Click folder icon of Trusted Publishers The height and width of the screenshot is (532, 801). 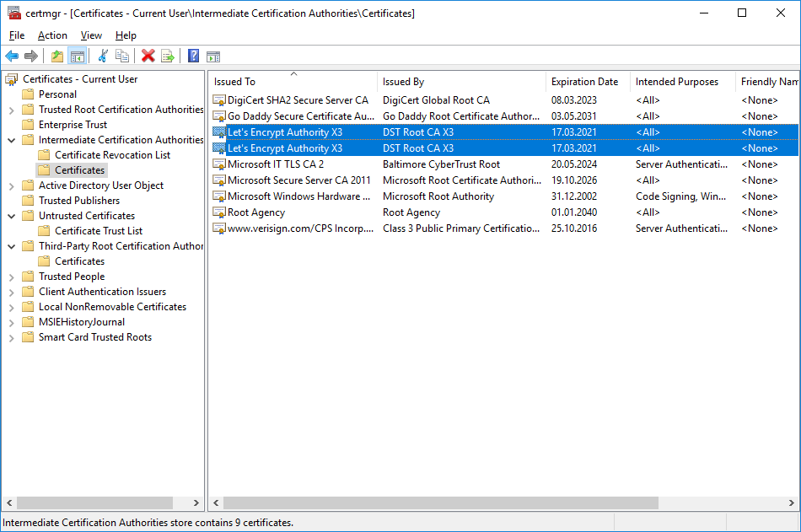coord(28,201)
